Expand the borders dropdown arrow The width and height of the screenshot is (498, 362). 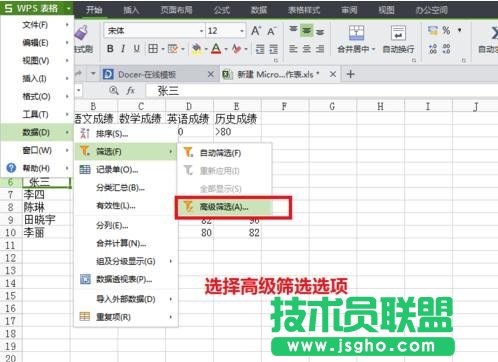163,49
